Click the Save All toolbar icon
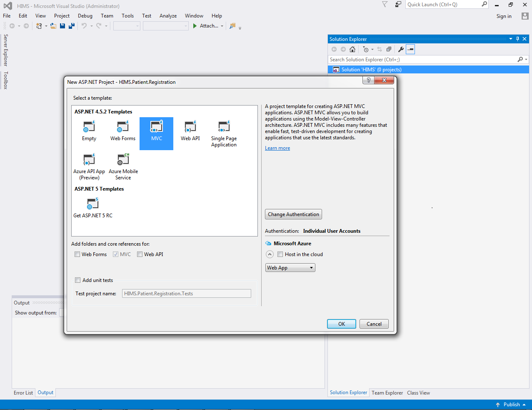The image size is (532, 410). (72, 26)
